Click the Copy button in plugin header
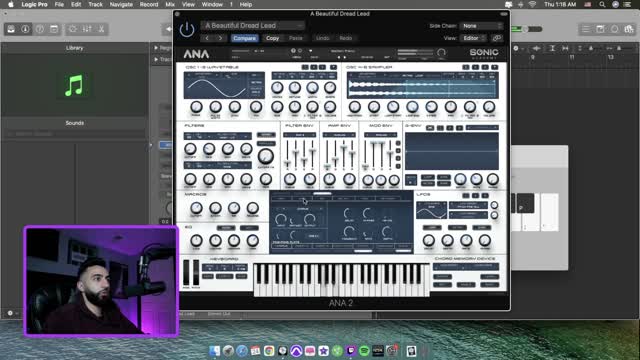640x360 pixels. point(272,38)
